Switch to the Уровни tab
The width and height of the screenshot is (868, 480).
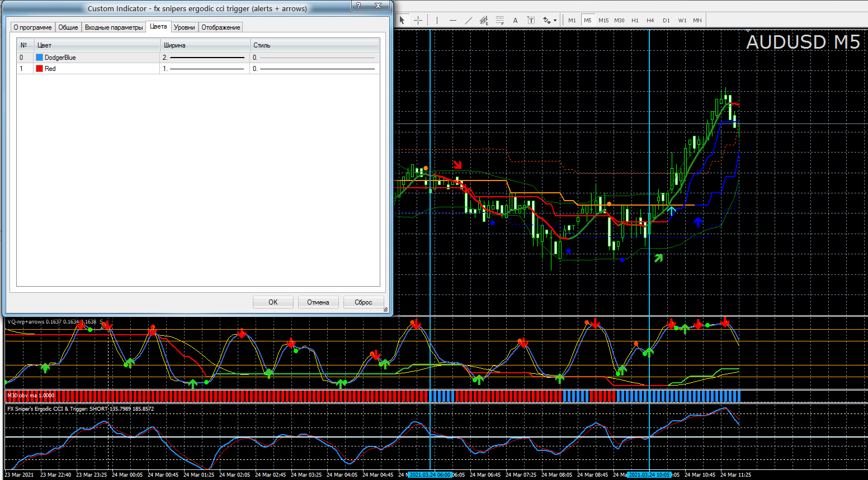click(184, 27)
